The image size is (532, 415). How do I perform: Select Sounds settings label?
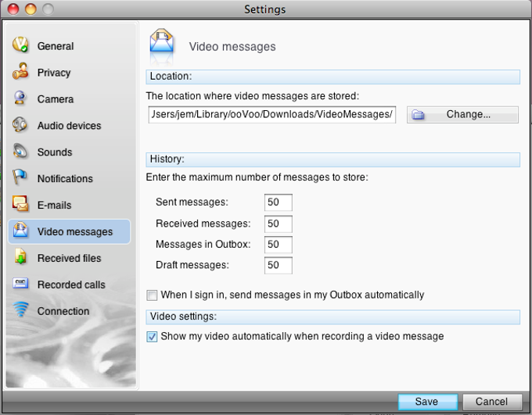click(x=55, y=152)
